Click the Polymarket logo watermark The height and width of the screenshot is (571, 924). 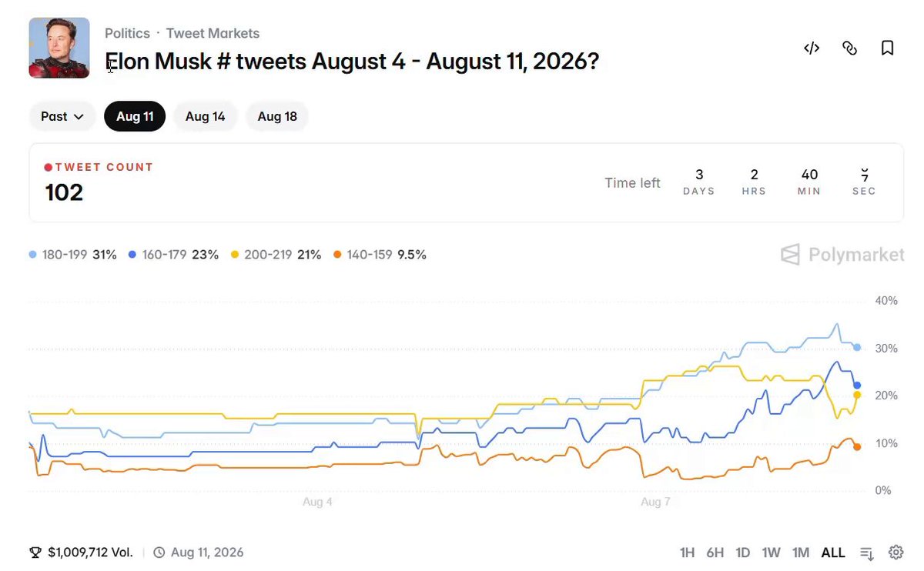pyautogui.click(x=842, y=255)
